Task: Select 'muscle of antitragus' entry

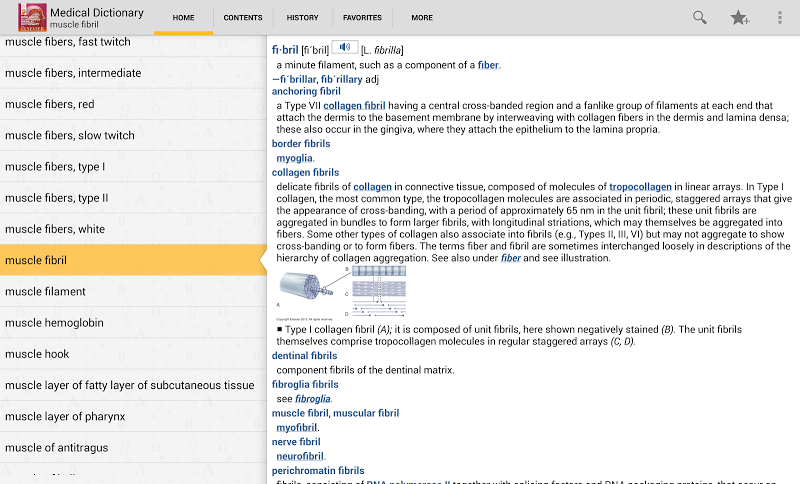Action: [x=133, y=447]
